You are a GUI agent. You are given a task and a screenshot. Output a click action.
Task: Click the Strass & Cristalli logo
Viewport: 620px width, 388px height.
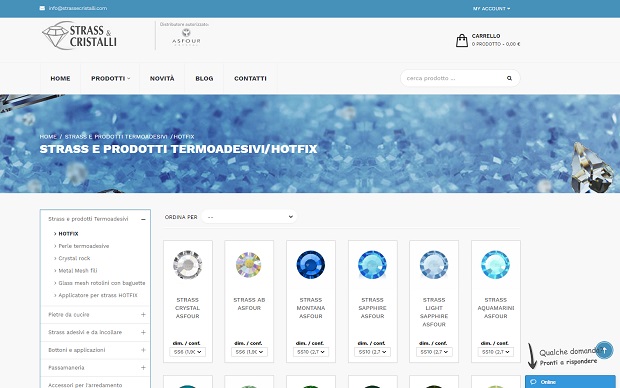pos(79,36)
